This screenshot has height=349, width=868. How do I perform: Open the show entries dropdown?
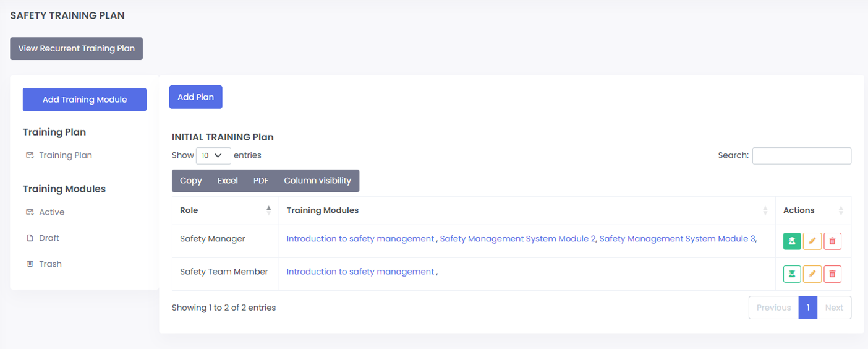coord(213,156)
